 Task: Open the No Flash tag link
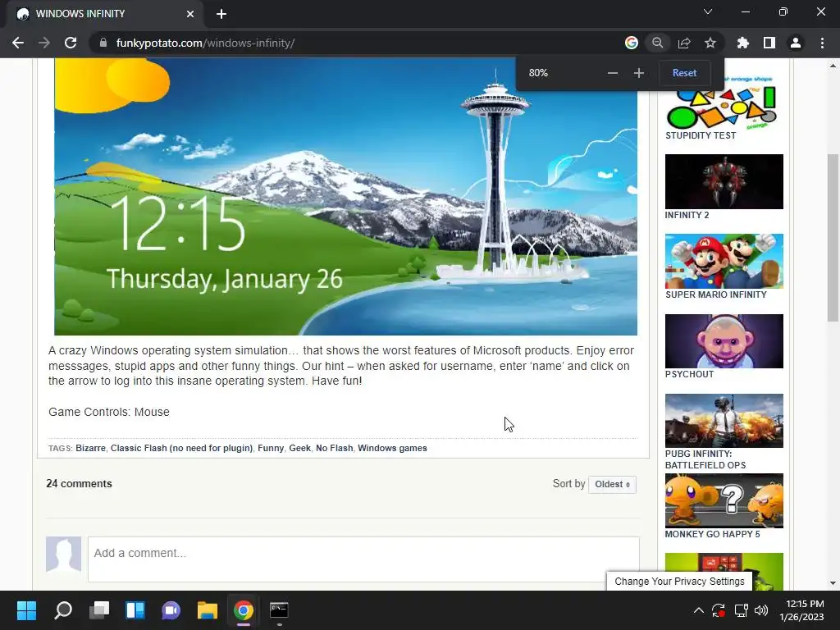point(335,449)
